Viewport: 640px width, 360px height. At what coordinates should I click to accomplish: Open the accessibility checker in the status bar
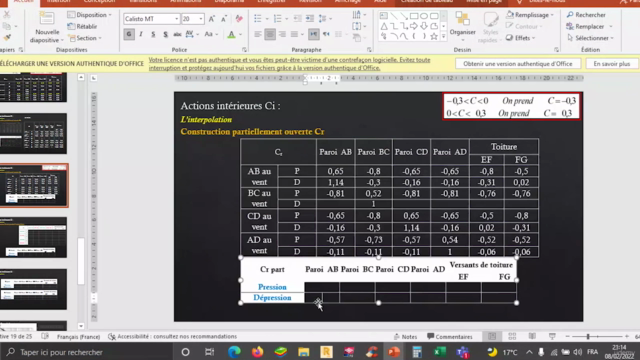[172, 336]
